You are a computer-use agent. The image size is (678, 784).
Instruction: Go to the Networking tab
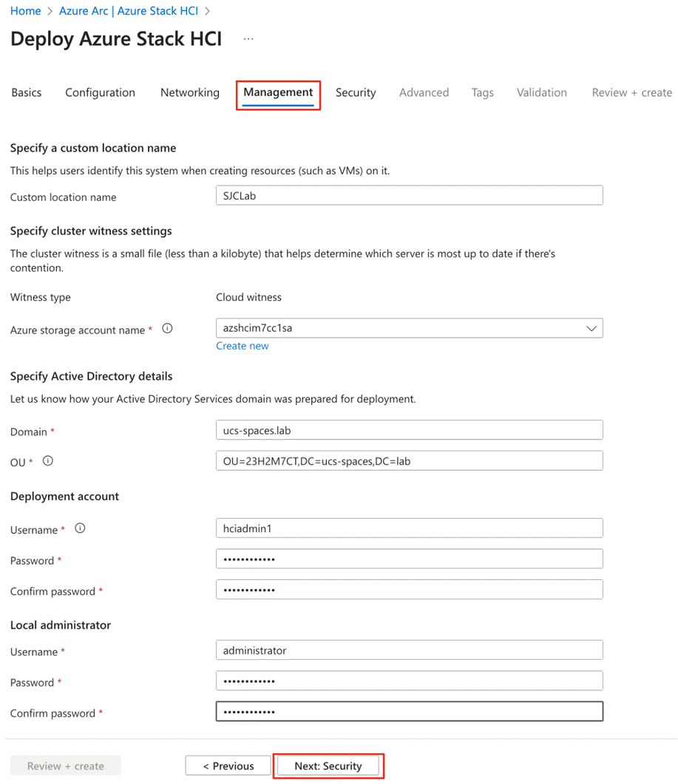[x=190, y=92]
